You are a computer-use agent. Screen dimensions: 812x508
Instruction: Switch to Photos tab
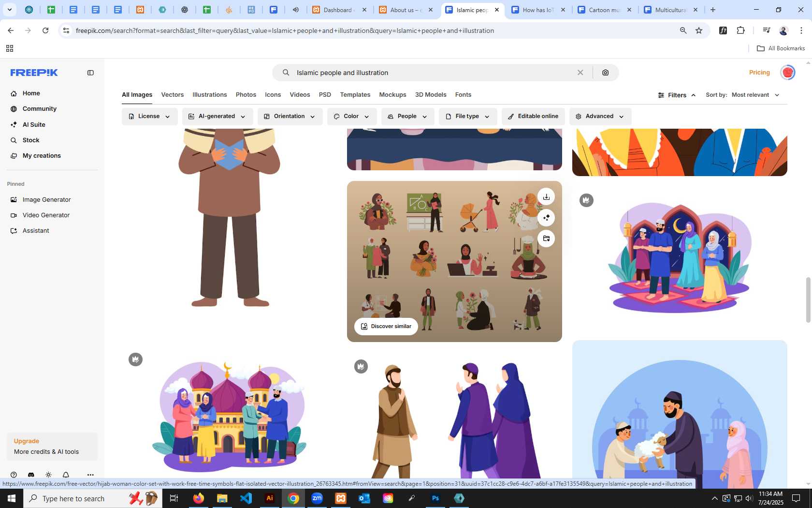pyautogui.click(x=246, y=95)
